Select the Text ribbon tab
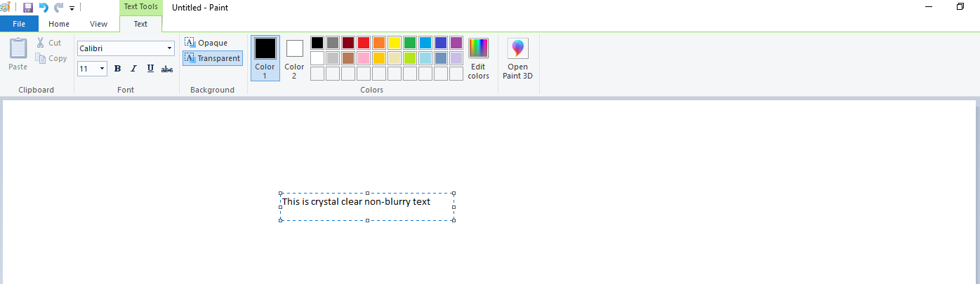This screenshot has height=284, width=980. (x=140, y=24)
